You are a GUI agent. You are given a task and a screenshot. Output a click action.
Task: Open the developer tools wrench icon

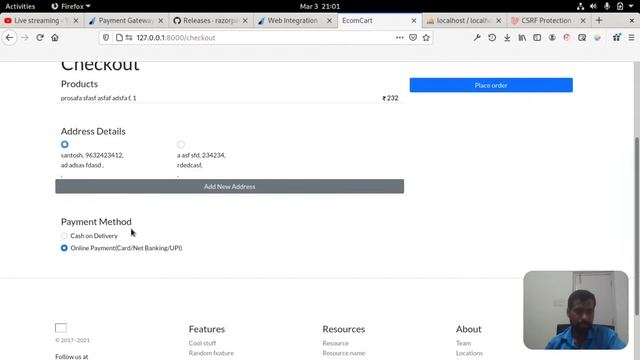[477, 38]
